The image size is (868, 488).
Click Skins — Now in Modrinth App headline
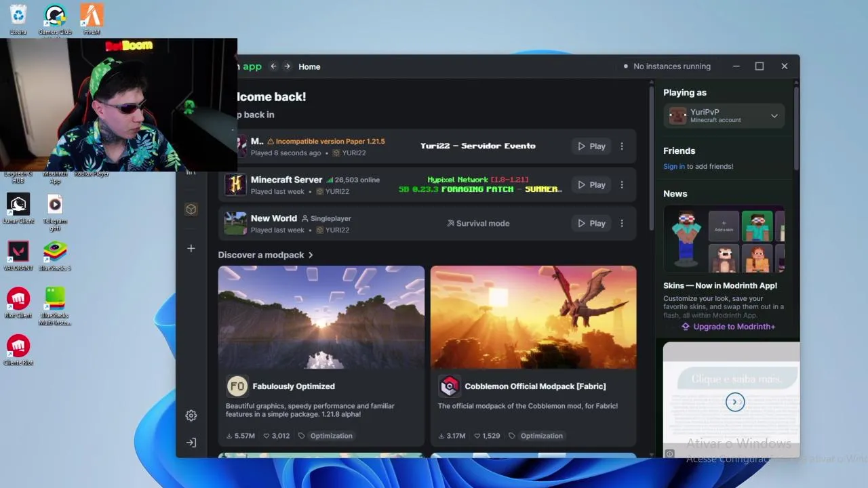[x=720, y=285]
